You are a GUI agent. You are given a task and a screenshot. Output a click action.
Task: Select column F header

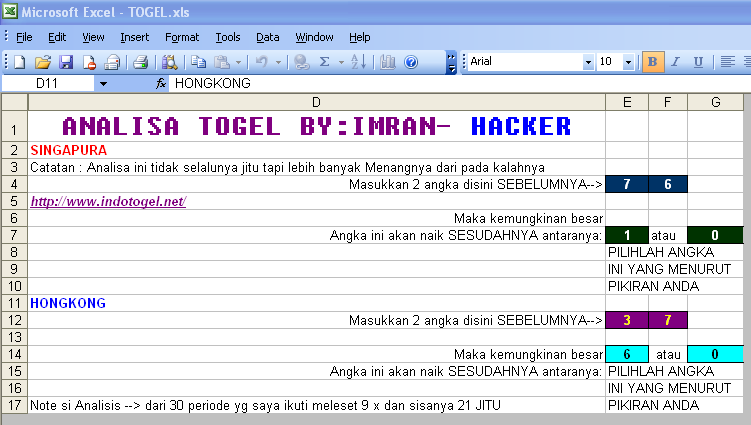668,102
